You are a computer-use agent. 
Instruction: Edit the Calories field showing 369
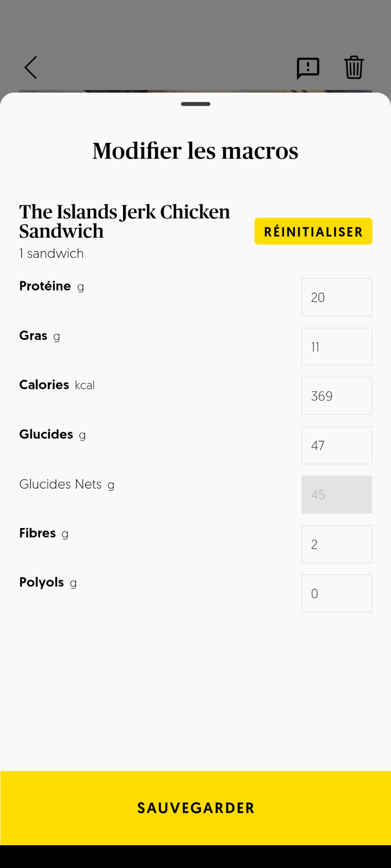337,396
